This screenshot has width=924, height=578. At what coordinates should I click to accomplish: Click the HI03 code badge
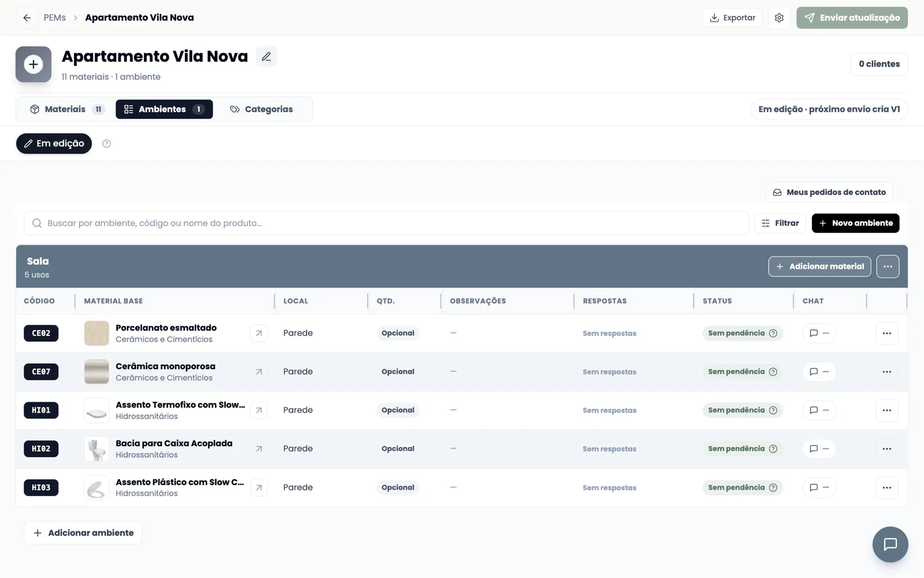(x=41, y=488)
